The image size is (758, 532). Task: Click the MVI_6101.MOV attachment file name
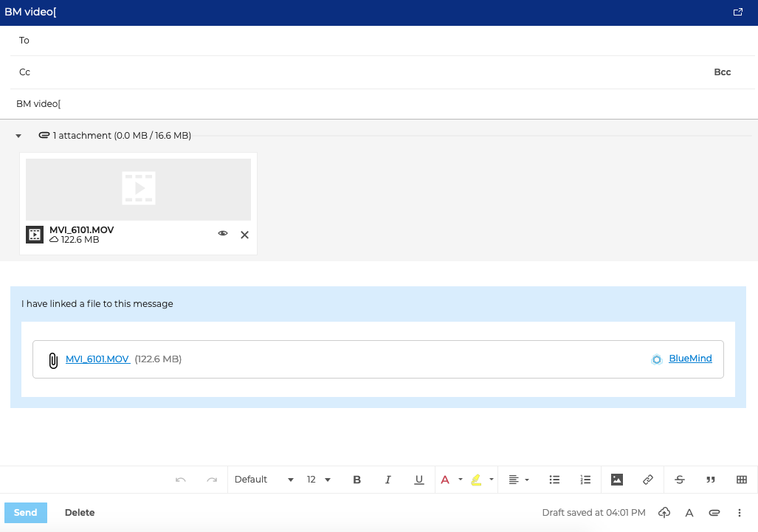82,230
